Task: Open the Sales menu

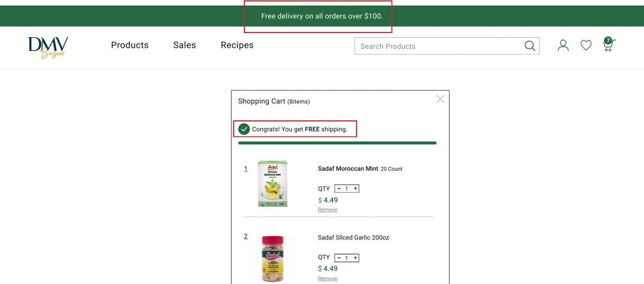Action: click(184, 45)
